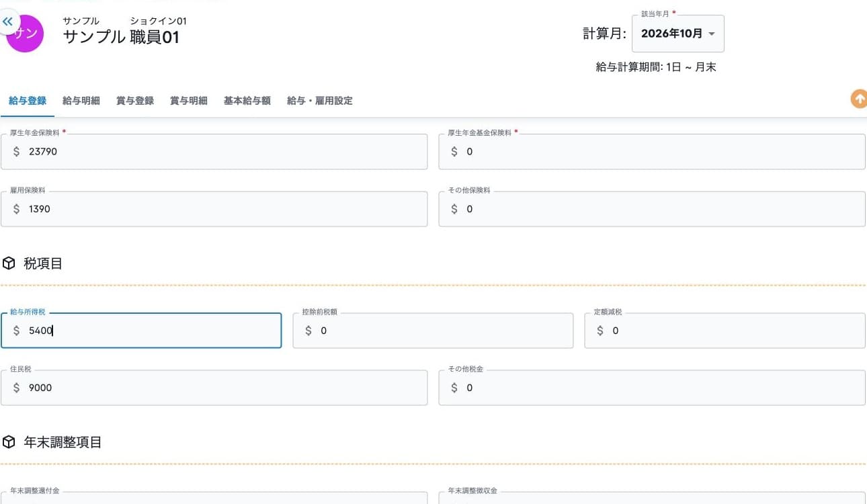Select the 賞与明細 tab
This screenshot has height=504, width=867.
[189, 101]
